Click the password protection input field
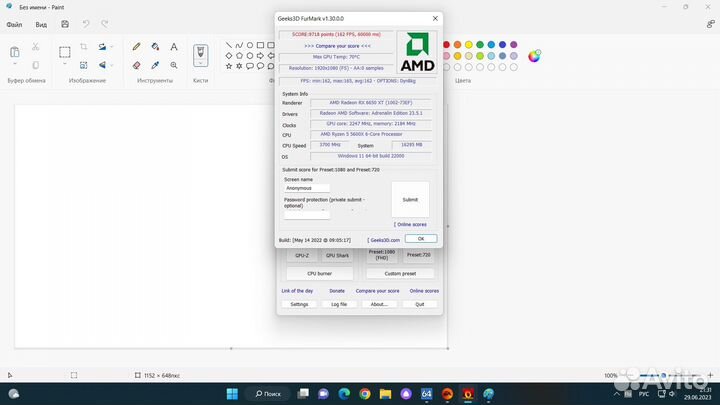This screenshot has width=720, height=405. pos(307,214)
